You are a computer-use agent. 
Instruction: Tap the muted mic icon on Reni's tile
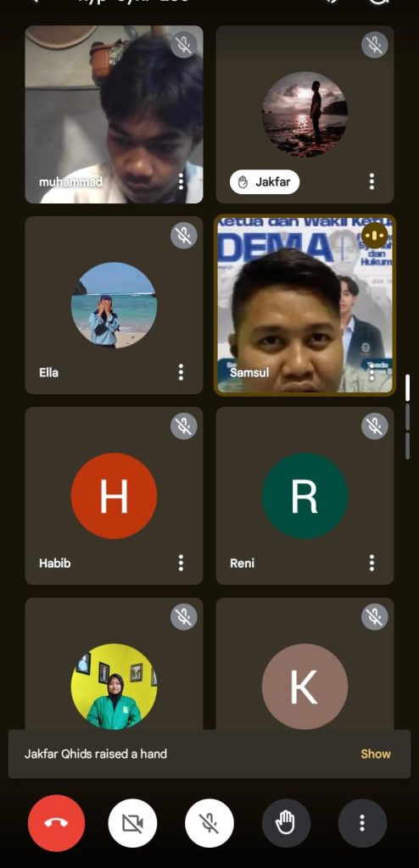[375, 426]
